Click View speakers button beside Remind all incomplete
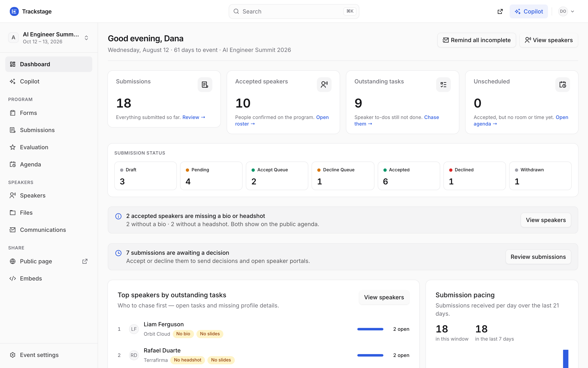This screenshot has height=368, width=588. (x=549, y=40)
